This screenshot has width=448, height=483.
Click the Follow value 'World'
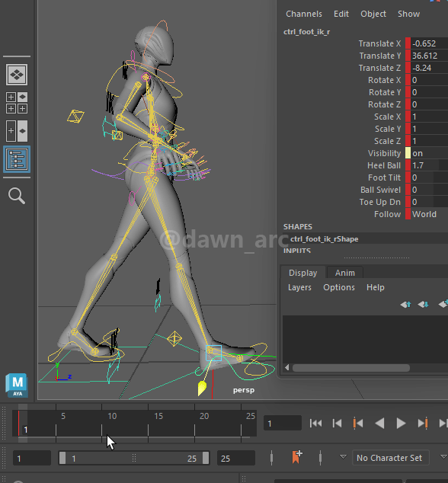click(429, 214)
